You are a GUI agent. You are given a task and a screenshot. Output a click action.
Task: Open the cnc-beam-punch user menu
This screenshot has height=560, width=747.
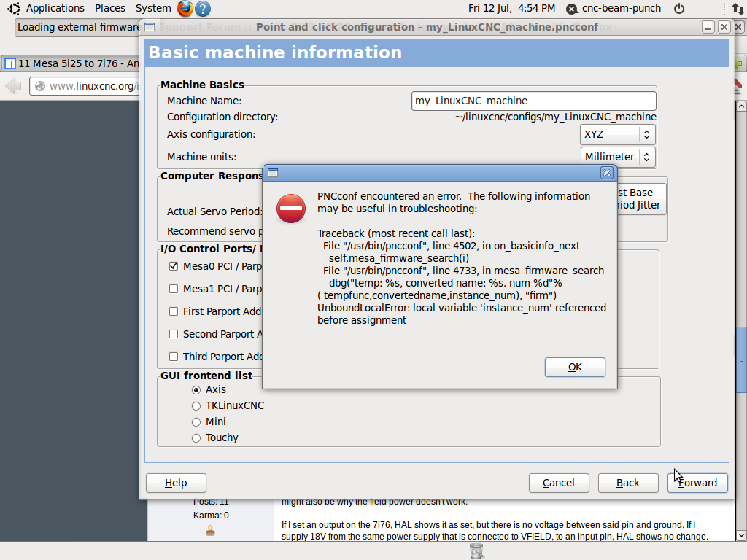pos(622,8)
